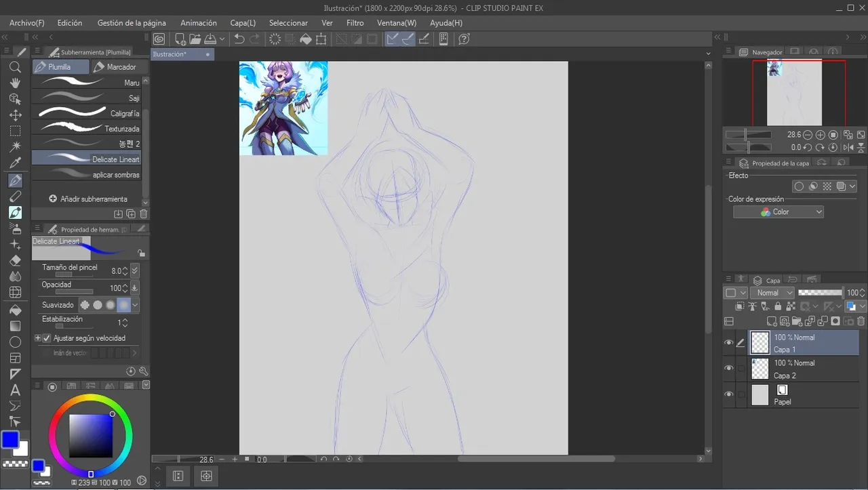This screenshot has height=490, width=868.
Task: Hide the Papel layer
Action: [x=729, y=395]
